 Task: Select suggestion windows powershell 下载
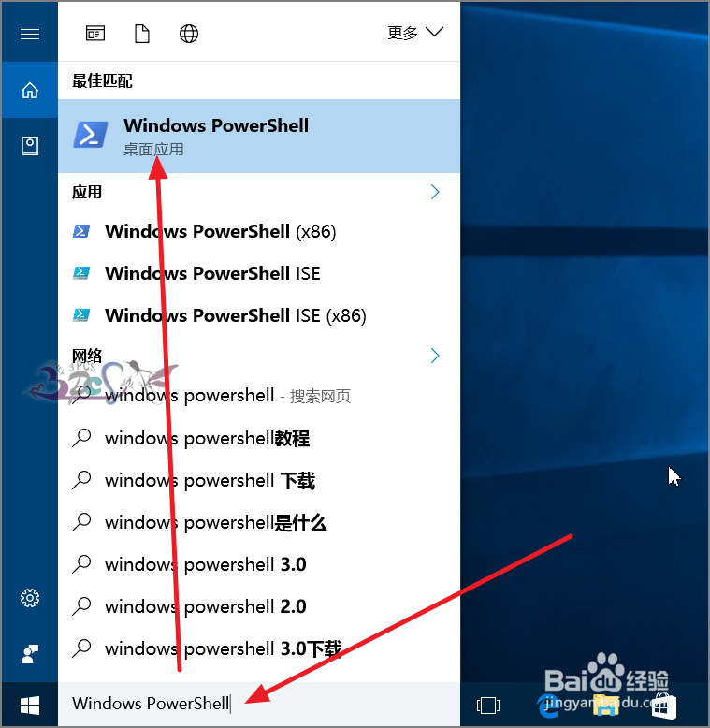(x=259, y=480)
